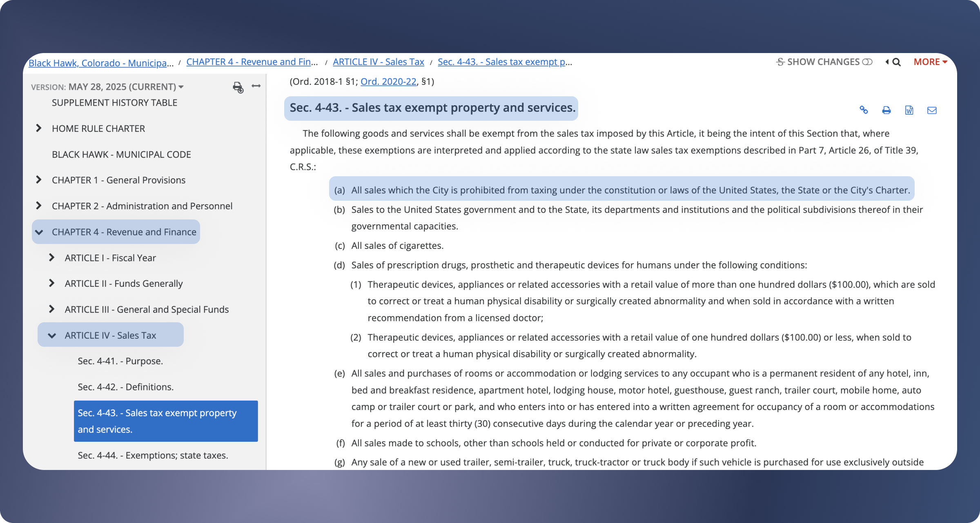
Task: Open ARTICLE II - Funds Generally
Action: [x=124, y=284]
